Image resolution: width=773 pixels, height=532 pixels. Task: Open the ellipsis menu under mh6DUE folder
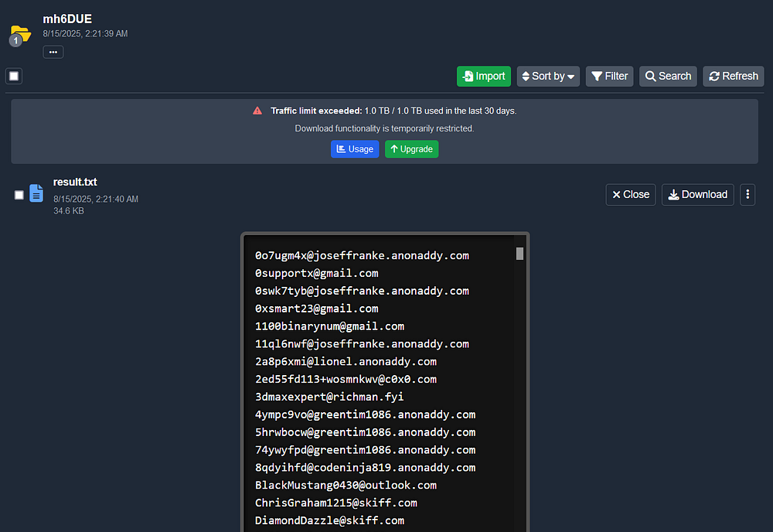click(53, 52)
